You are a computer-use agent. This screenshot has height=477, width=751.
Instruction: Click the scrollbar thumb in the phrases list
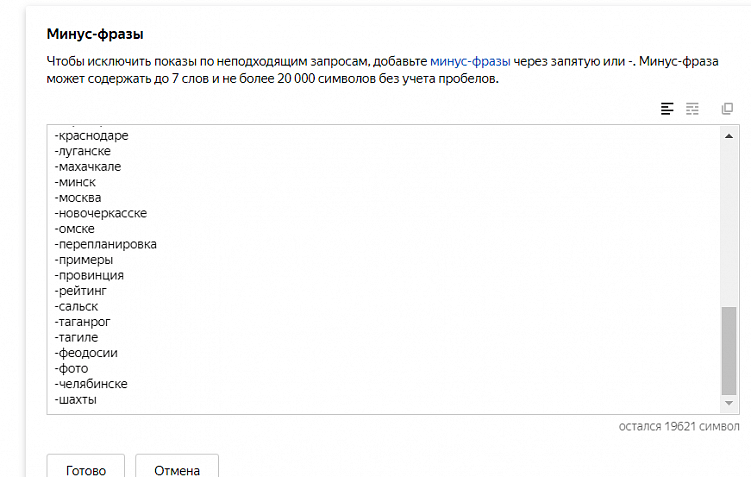(x=730, y=350)
